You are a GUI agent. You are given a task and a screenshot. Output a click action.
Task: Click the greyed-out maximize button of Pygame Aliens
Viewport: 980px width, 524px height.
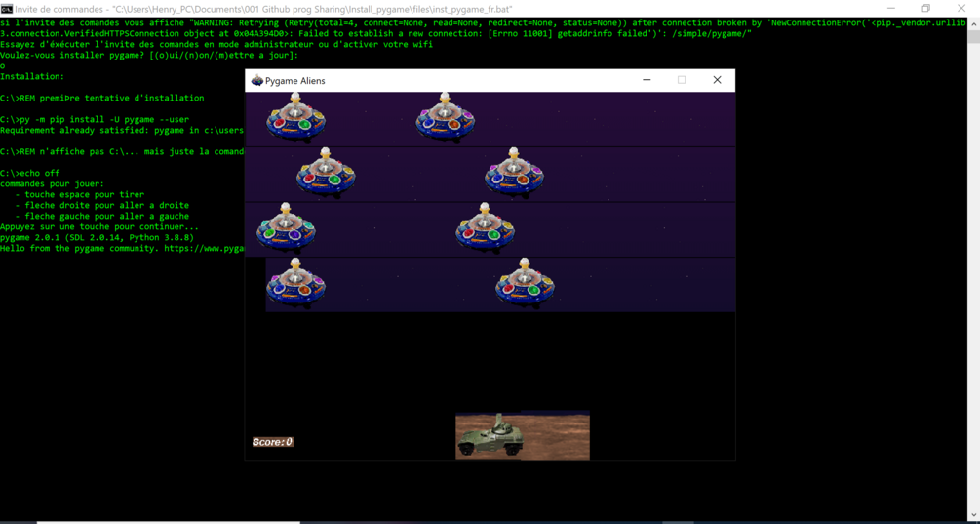(x=682, y=80)
